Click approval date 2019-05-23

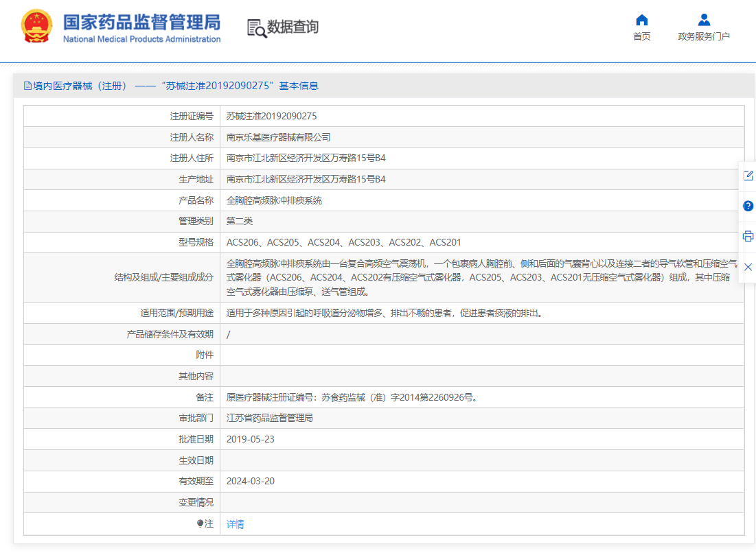coord(250,439)
